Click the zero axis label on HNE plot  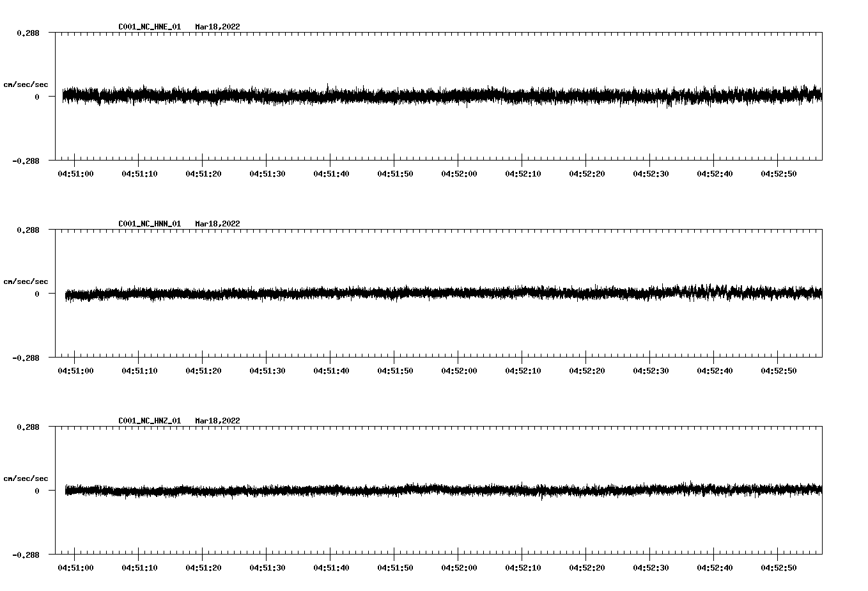[x=37, y=97]
